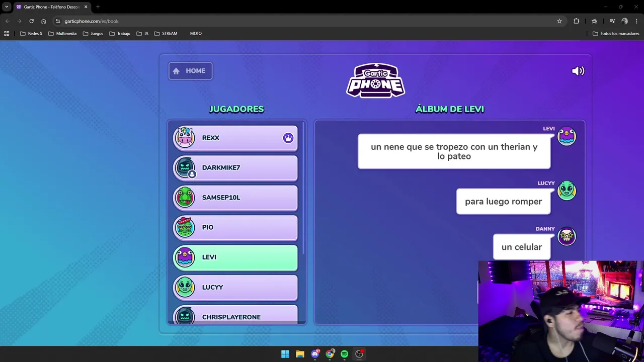
Task: Open the MOTO bookmark
Action: point(196,33)
